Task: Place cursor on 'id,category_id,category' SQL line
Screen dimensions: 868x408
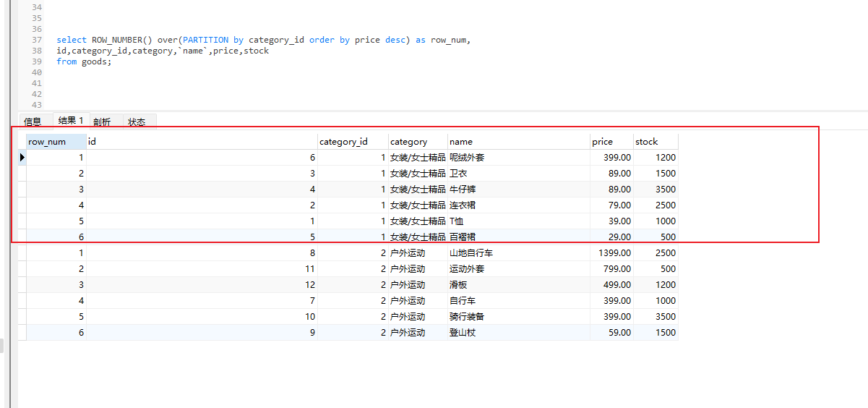Action: tap(163, 51)
